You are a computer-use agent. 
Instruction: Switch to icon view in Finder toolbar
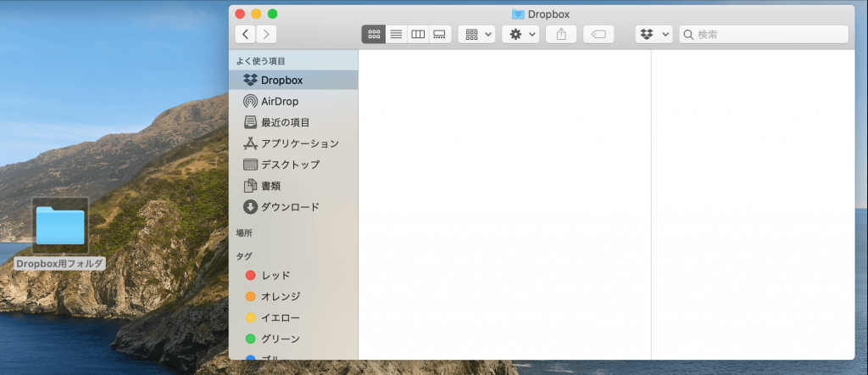tap(374, 34)
